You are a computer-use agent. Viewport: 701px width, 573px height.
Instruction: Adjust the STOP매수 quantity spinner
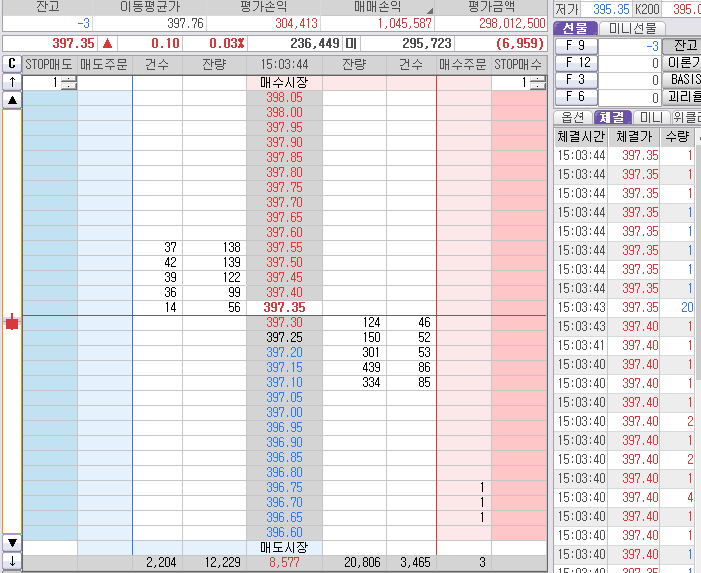[538, 83]
